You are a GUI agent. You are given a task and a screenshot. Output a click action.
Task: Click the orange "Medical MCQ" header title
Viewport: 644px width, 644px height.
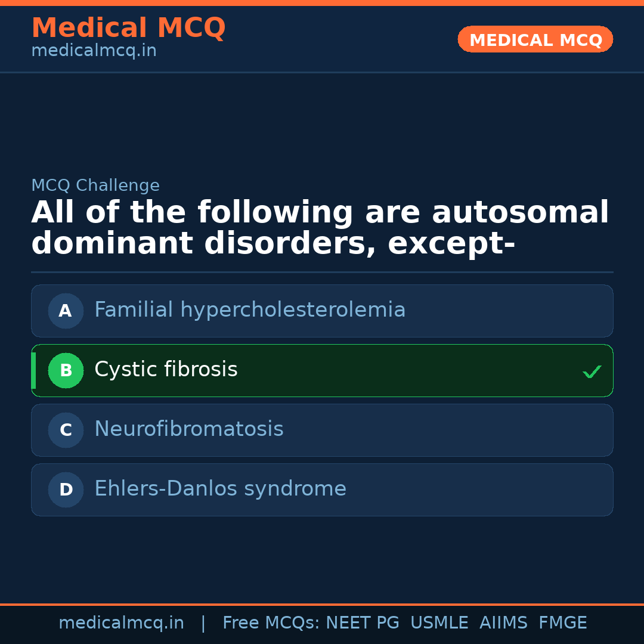[128, 28]
